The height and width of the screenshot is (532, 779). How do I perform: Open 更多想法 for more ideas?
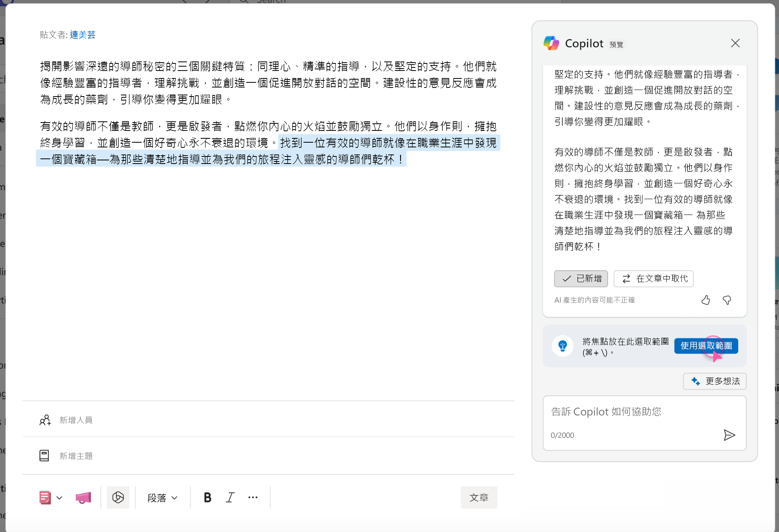(x=715, y=381)
